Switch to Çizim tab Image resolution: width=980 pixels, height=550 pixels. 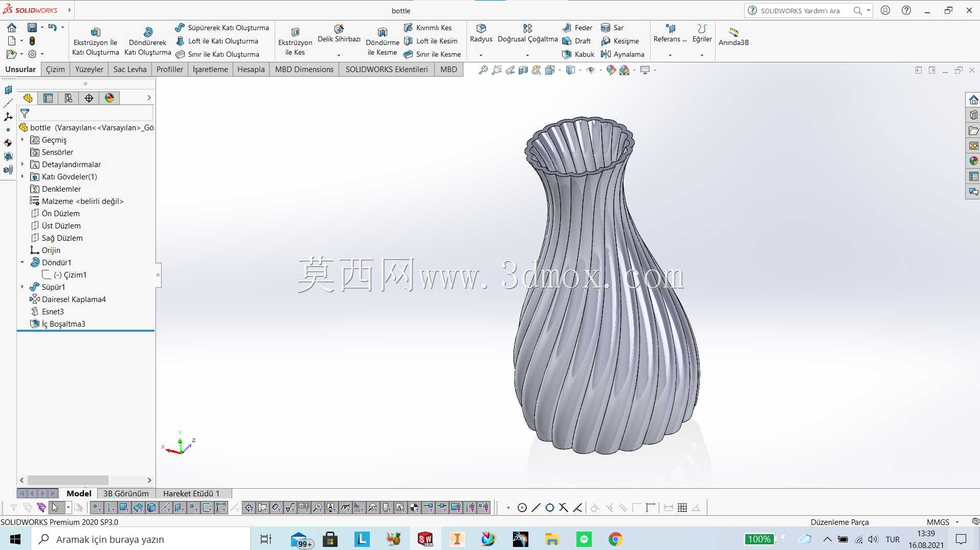click(55, 70)
